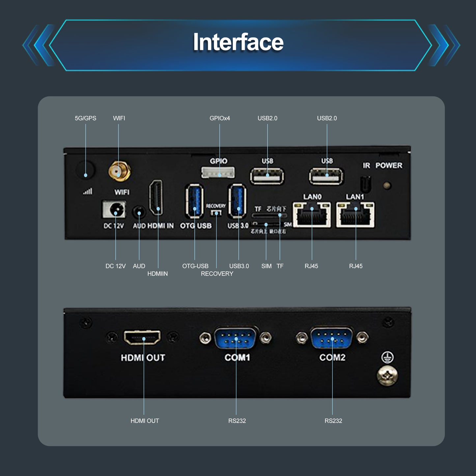Click the COM1 serial port
This screenshot has height=476, width=476.
(236, 338)
